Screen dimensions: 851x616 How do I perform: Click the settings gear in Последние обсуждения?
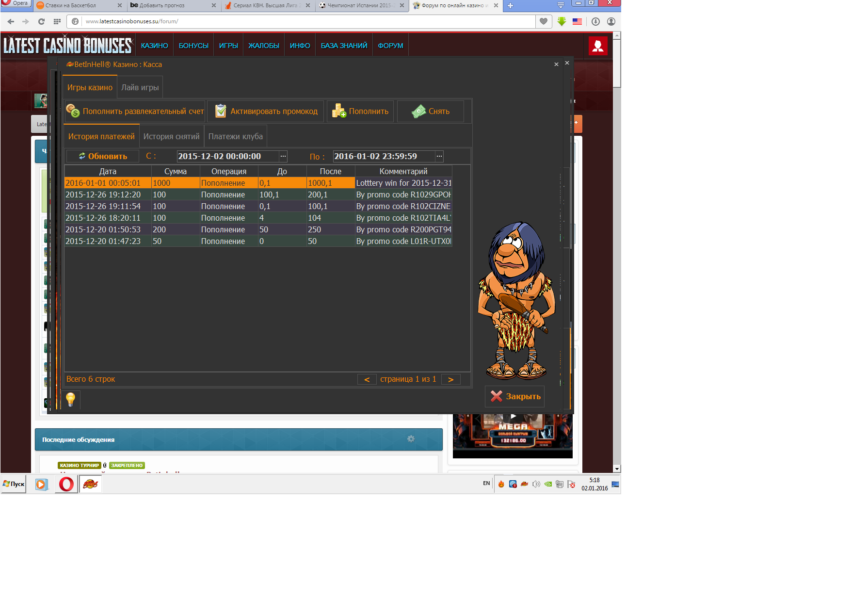pos(411,439)
